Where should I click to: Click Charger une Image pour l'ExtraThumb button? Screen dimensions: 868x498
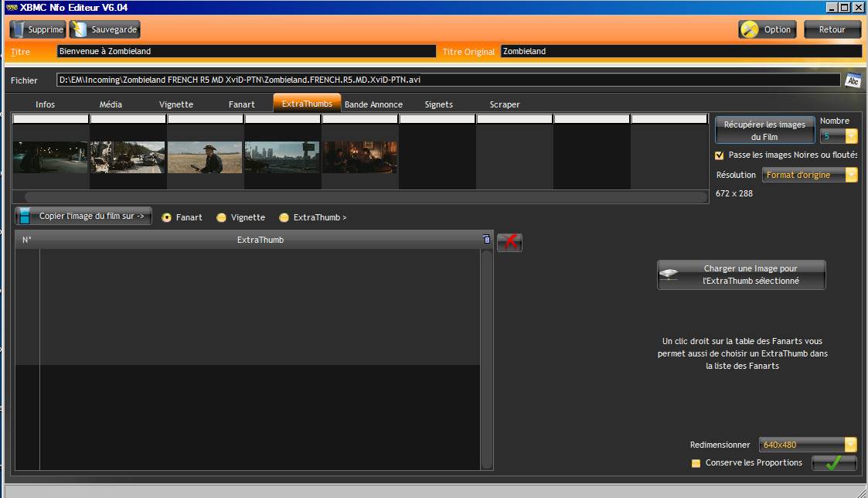[x=741, y=275]
